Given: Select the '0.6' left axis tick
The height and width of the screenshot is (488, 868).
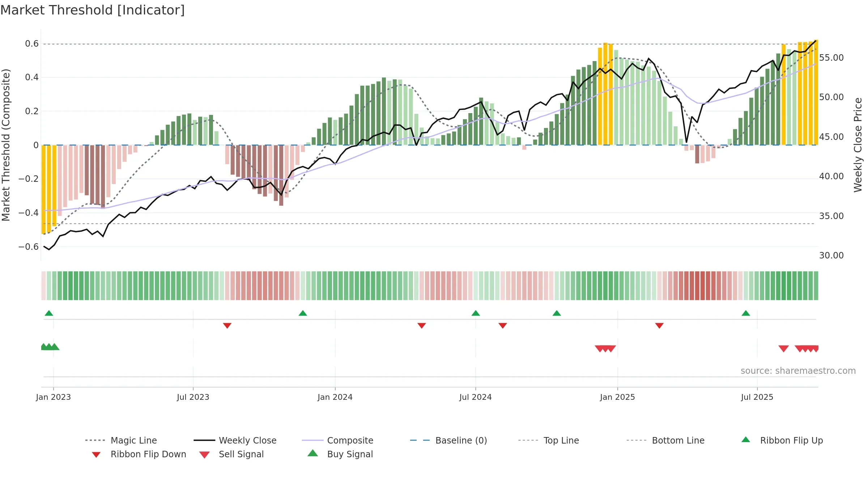Looking at the screenshot, I should tap(32, 44).
